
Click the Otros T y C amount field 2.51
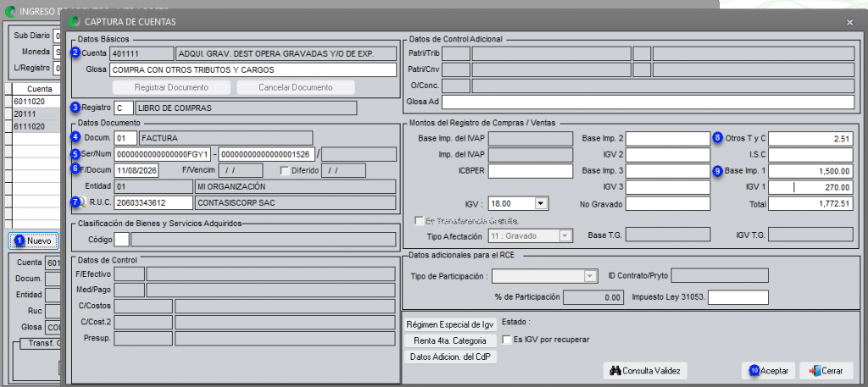(810, 138)
